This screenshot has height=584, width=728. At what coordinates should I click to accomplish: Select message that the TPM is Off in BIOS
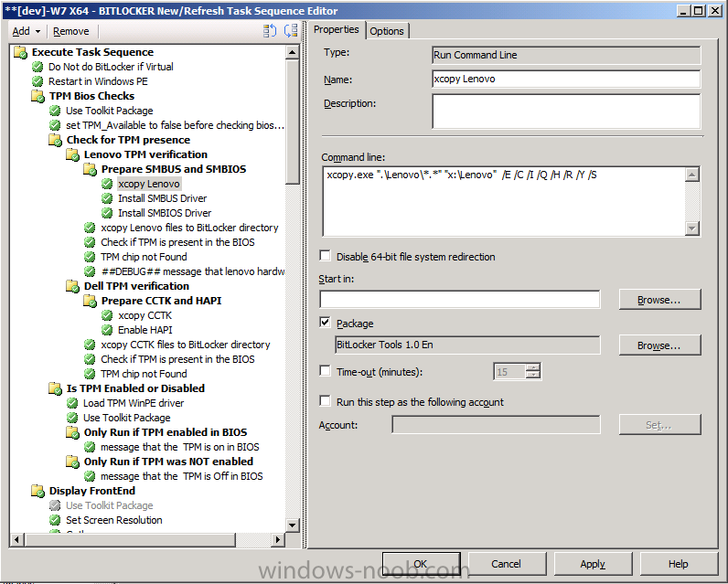pos(181,476)
